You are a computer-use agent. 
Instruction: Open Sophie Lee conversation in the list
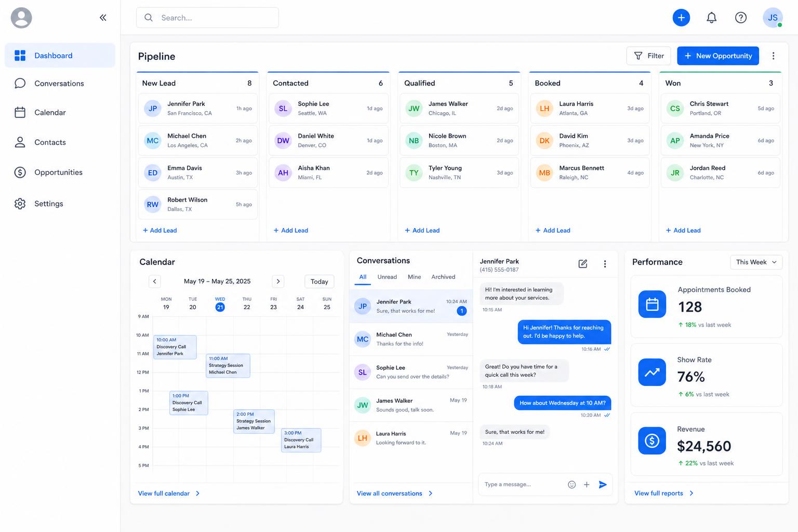click(411, 373)
